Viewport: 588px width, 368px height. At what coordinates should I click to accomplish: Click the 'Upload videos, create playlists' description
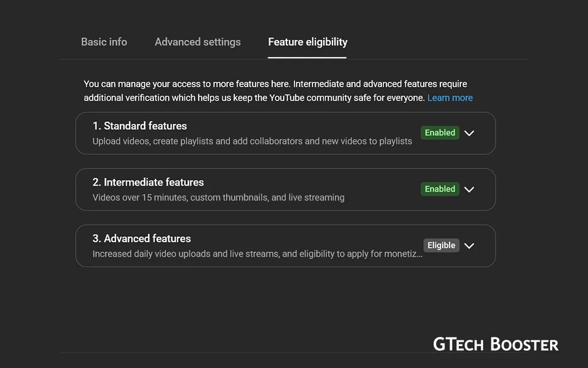[x=252, y=141]
